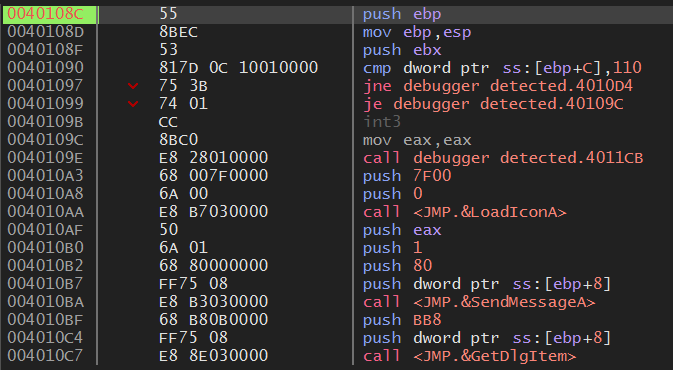Click the red jump arrow beside bytes 75 3B
The image size is (673, 370).
tap(133, 86)
